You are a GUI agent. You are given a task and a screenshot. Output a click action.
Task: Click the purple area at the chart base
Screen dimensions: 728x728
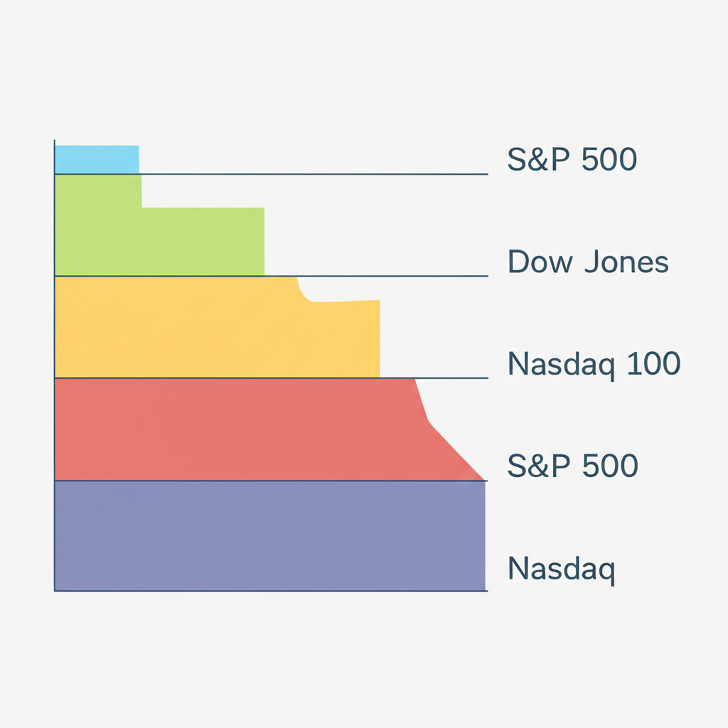pyautogui.click(x=270, y=536)
